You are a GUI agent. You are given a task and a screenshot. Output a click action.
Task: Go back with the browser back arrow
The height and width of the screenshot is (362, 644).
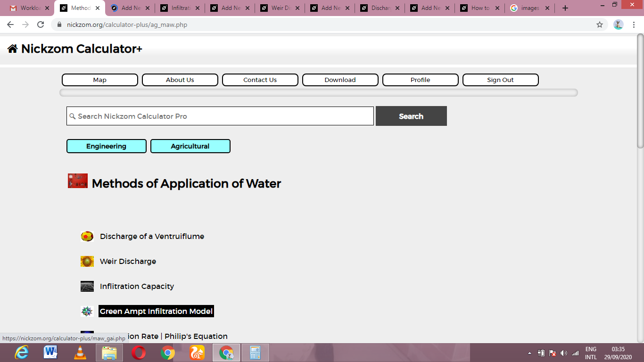click(10, 25)
